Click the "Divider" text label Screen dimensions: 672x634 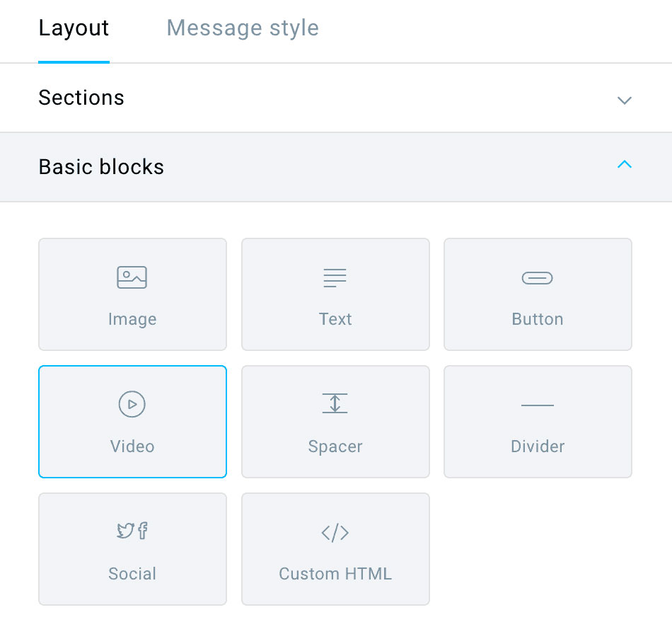(538, 446)
